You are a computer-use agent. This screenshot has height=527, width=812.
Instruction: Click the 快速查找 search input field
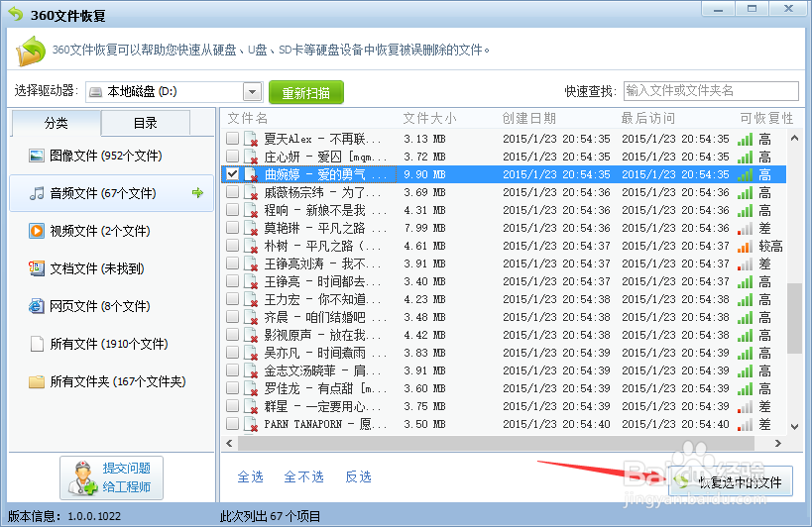pyautogui.click(x=711, y=91)
